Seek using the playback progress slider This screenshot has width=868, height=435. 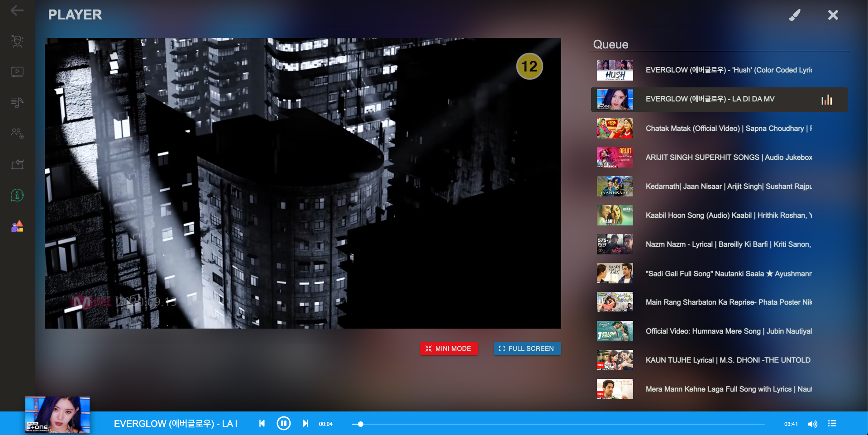point(558,424)
